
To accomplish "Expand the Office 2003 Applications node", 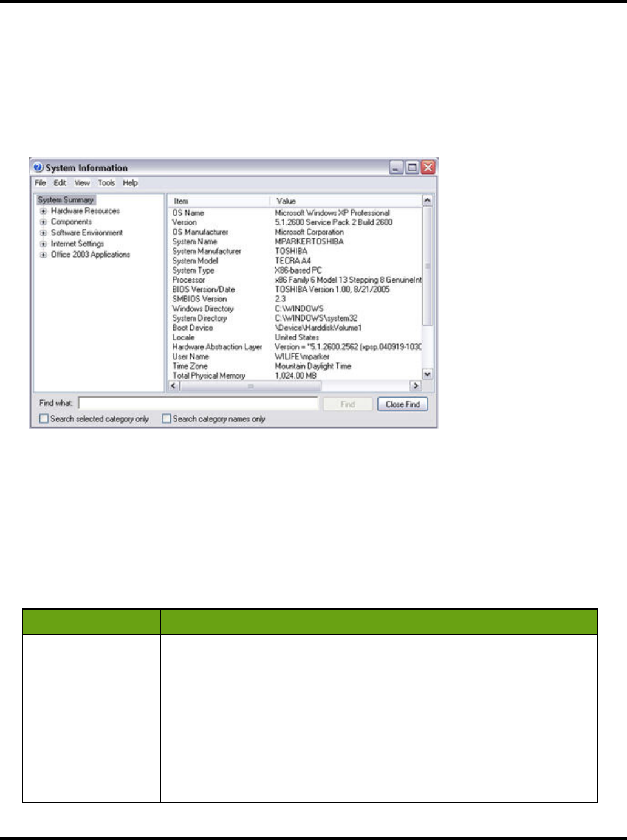I will coord(43,255).
